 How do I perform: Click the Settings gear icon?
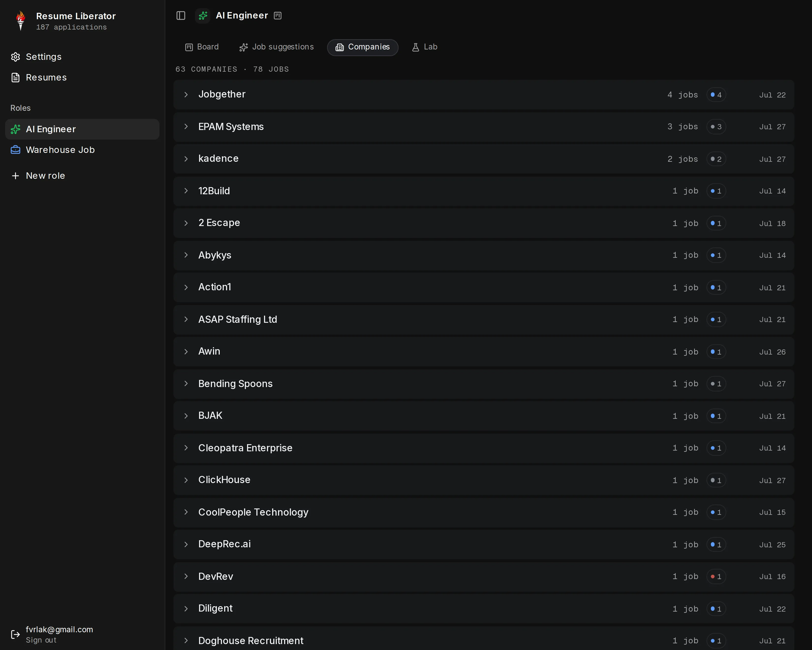tap(16, 57)
